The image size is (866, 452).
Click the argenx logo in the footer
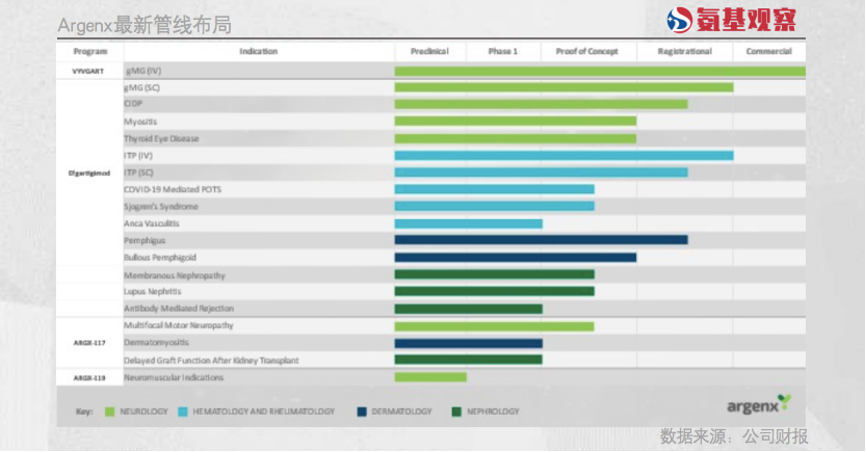pyautogui.click(x=759, y=405)
